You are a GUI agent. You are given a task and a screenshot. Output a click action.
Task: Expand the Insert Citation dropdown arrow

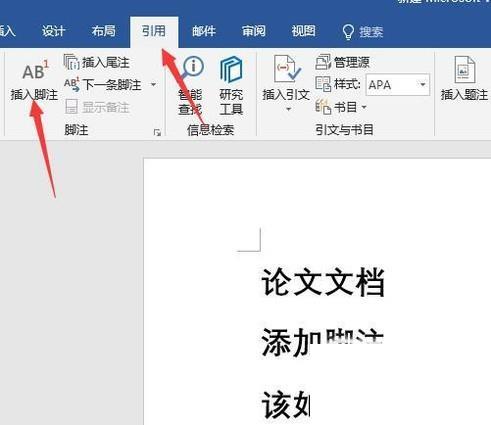coord(289,109)
